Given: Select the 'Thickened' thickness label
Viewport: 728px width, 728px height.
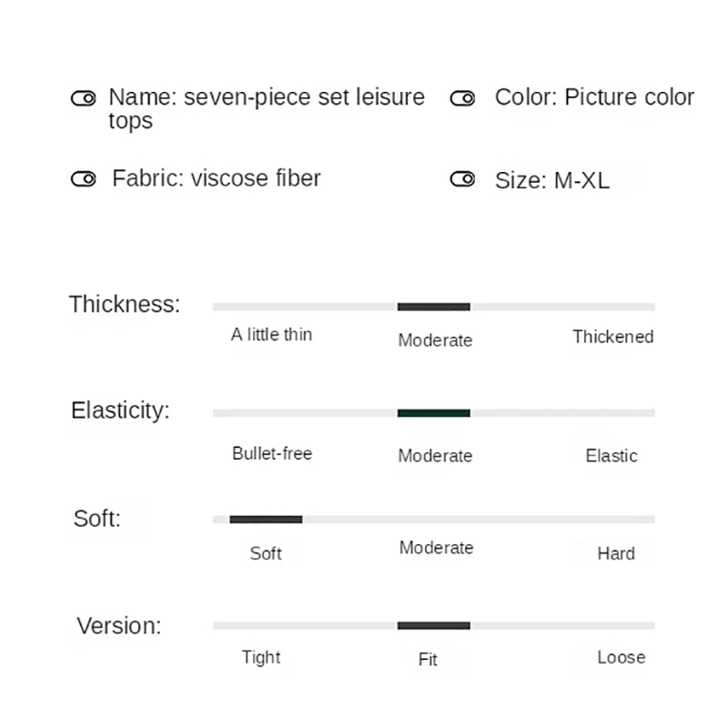Looking at the screenshot, I should tap(612, 337).
